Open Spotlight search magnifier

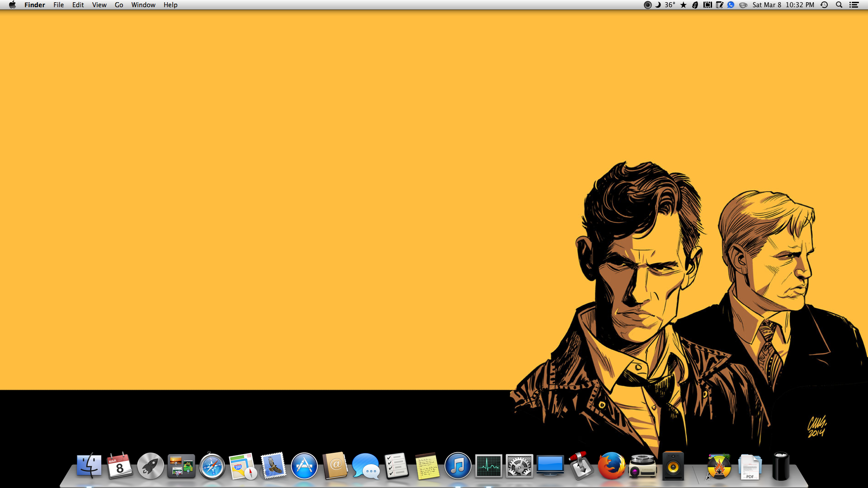tap(839, 5)
